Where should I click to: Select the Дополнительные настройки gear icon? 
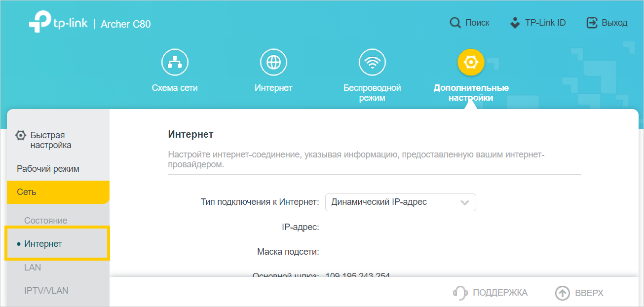pos(471,63)
